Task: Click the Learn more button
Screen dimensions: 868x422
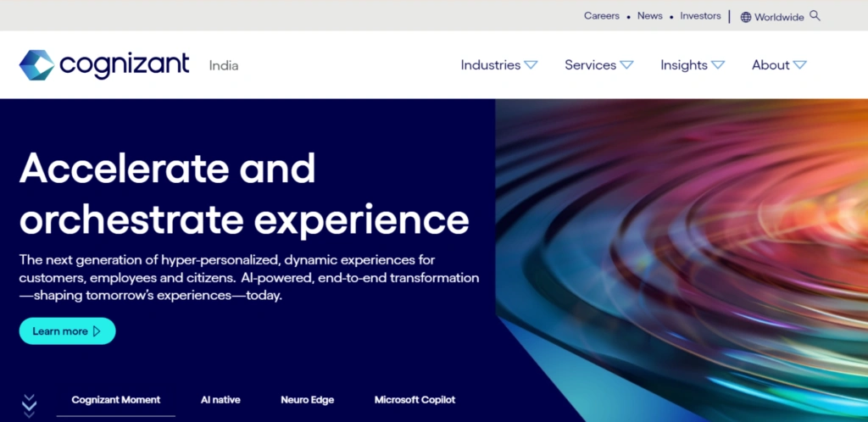Action: [68, 331]
